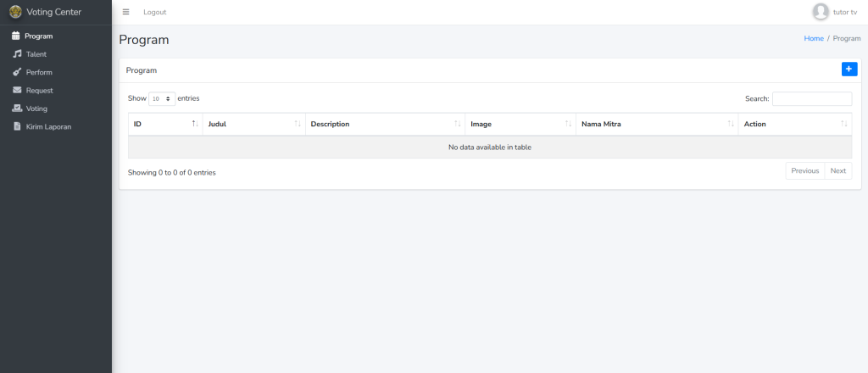Sort table by Description column
Image resolution: width=868 pixels, height=373 pixels.
tap(384, 125)
